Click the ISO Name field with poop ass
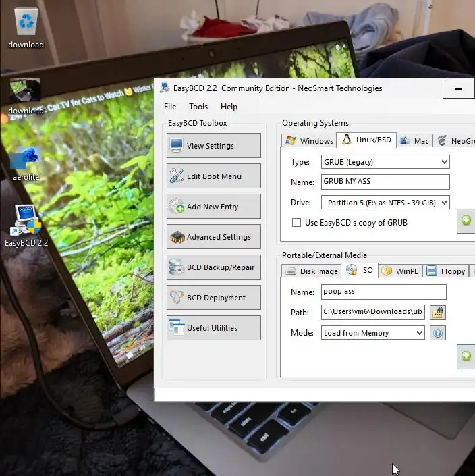This screenshot has height=476, width=475. (x=383, y=292)
